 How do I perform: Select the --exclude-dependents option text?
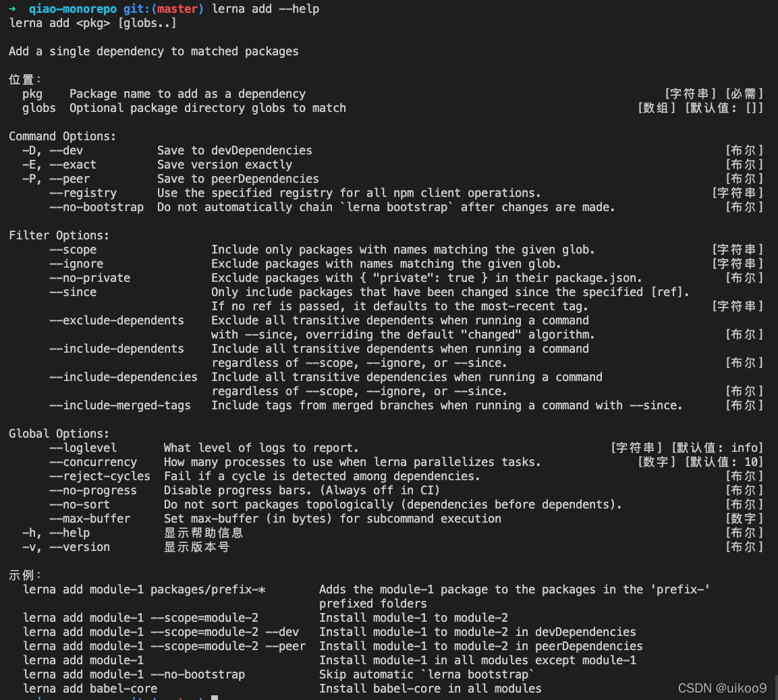click(x=116, y=320)
